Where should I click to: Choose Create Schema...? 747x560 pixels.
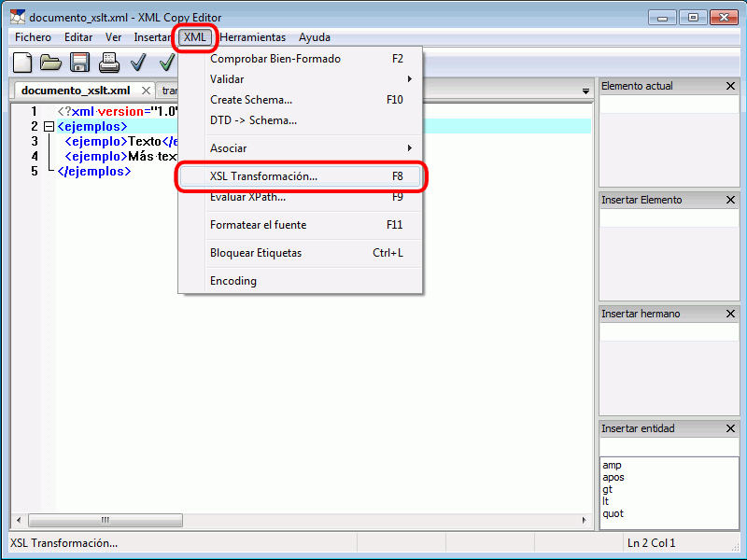[301, 100]
